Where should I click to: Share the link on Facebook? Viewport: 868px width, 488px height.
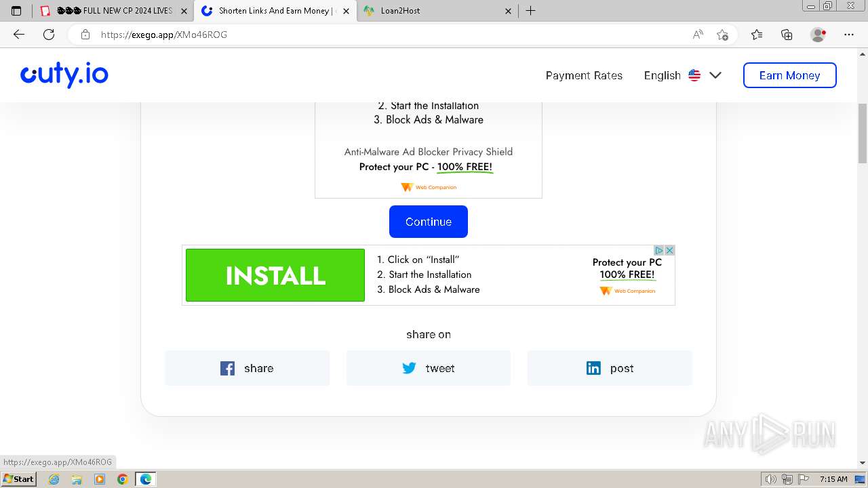[247, 368]
